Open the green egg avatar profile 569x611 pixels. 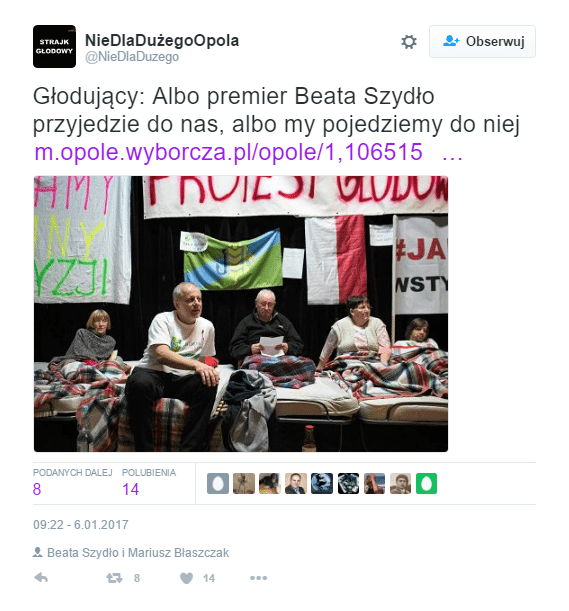pos(426,484)
